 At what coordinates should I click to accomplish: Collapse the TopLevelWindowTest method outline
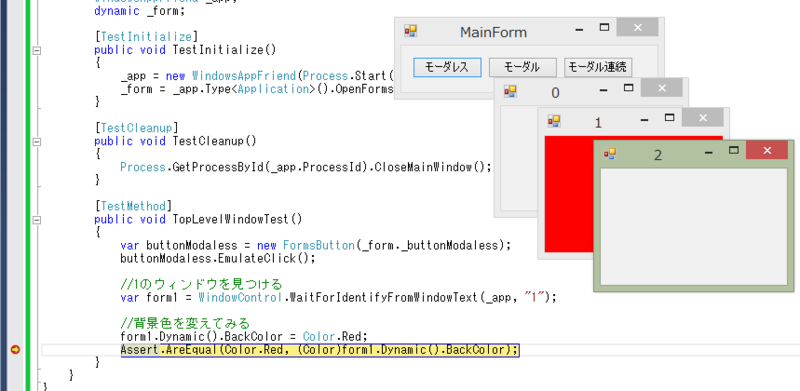click(36, 220)
